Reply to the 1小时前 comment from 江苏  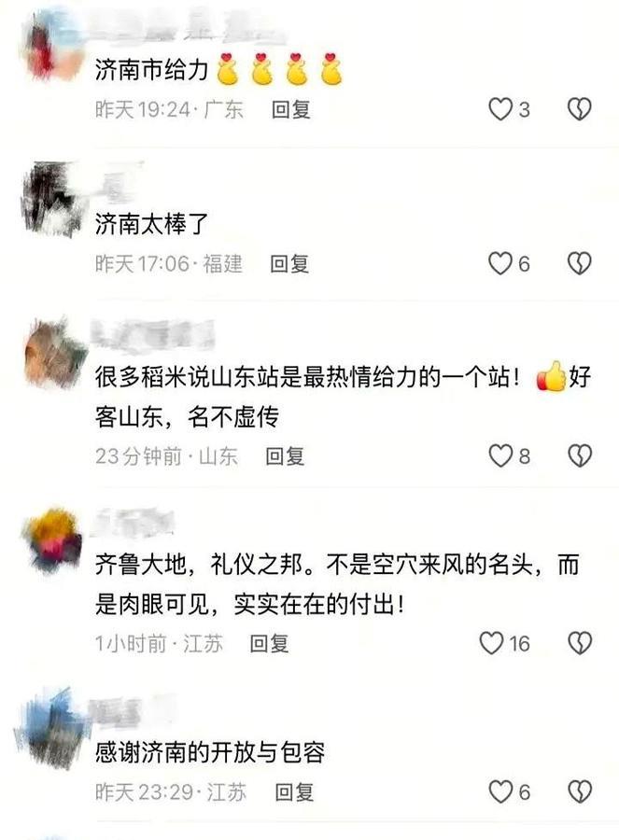(269, 643)
